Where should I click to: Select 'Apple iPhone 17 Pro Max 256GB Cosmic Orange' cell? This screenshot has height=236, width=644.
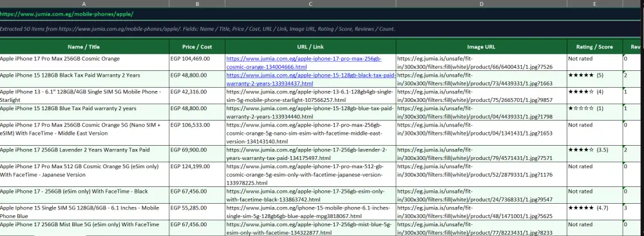coord(84,63)
